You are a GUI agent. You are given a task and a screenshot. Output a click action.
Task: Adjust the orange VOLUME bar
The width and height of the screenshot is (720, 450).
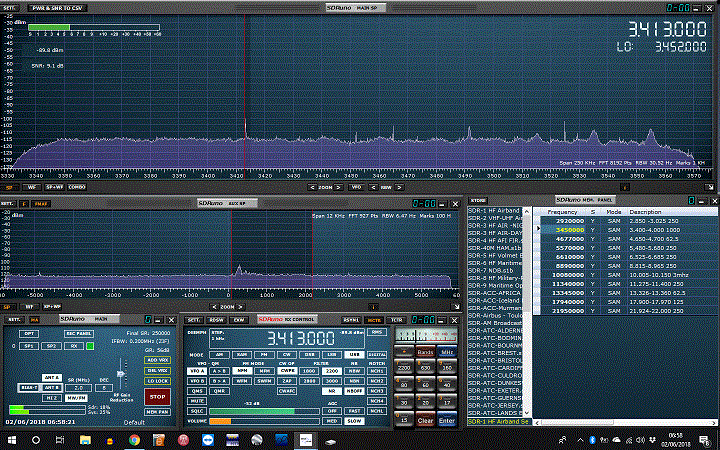click(264, 421)
